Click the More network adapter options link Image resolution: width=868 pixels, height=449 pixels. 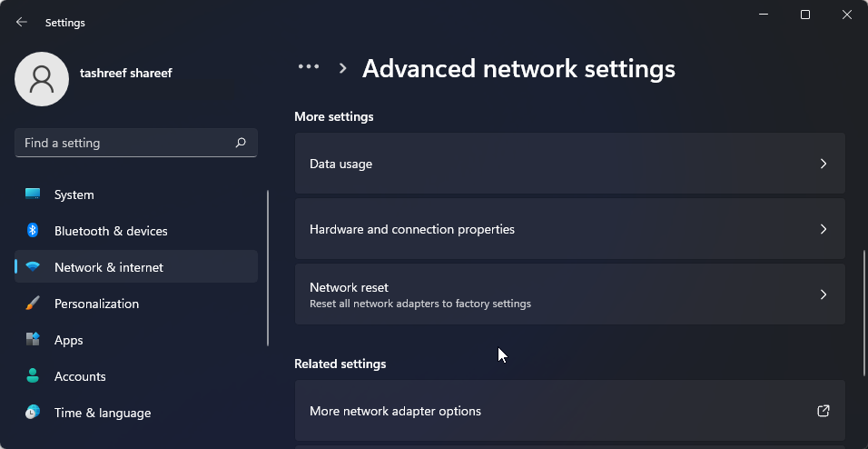tap(395, 411)
